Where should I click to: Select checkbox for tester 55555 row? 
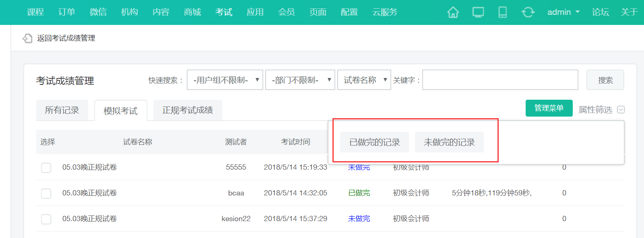coord(46,168)
